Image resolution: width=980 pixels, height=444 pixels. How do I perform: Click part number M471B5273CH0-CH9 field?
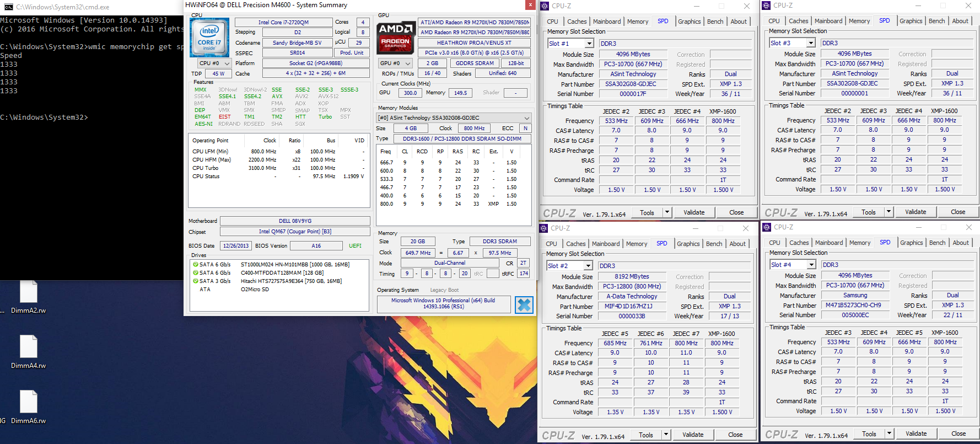(855, 305)
